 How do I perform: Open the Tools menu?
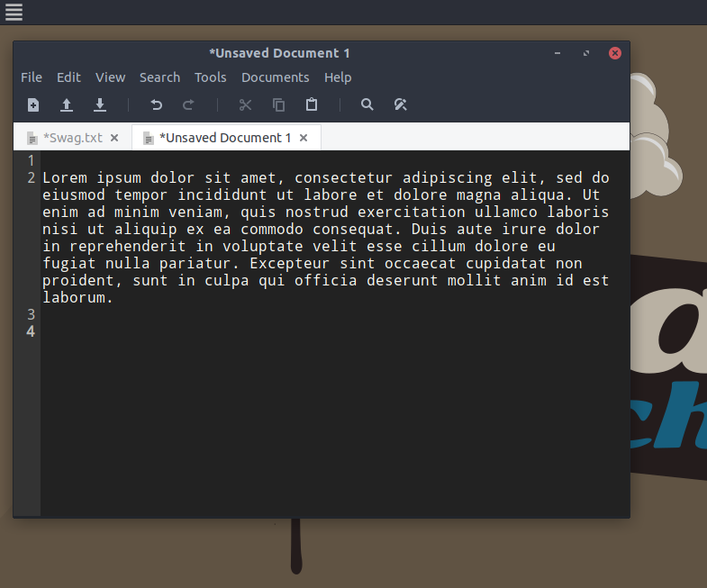click(210, 77)
